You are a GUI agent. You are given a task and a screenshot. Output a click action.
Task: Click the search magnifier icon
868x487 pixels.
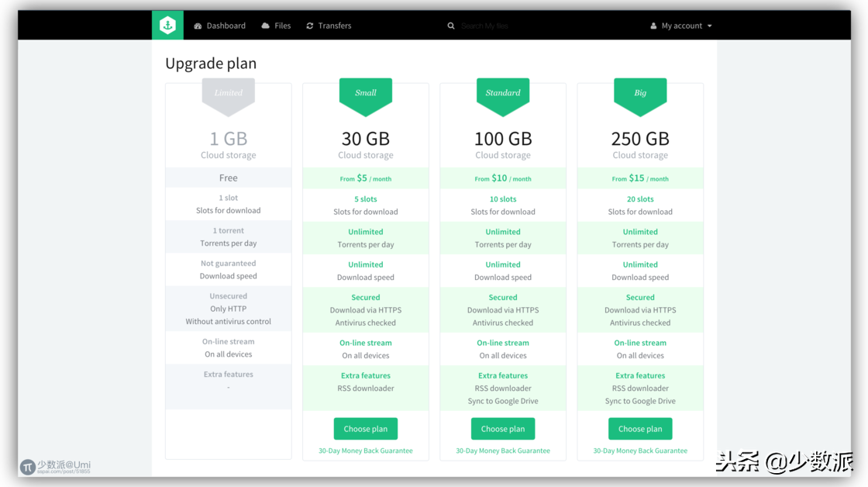pyautogui.click(x=451, y=26)
